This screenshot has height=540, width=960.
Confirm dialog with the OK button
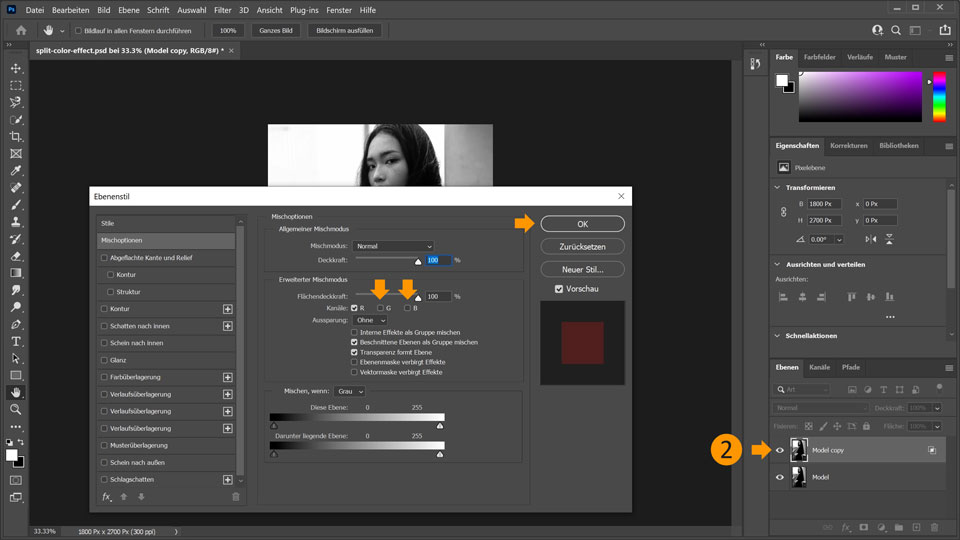[582, 224]
